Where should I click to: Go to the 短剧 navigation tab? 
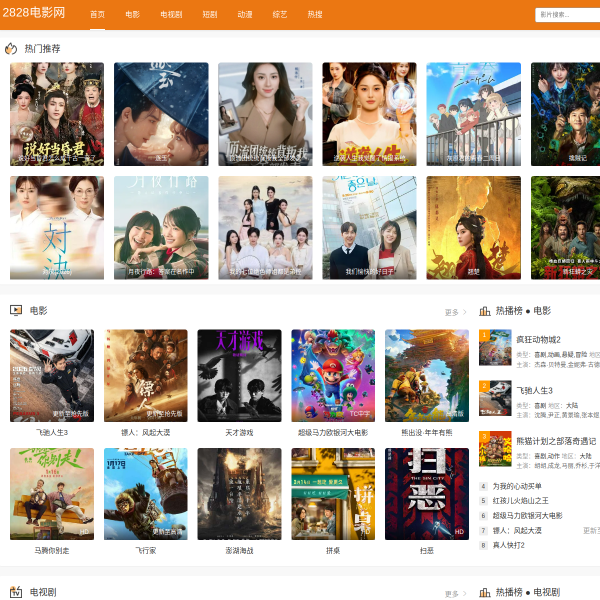pos(210,15)
